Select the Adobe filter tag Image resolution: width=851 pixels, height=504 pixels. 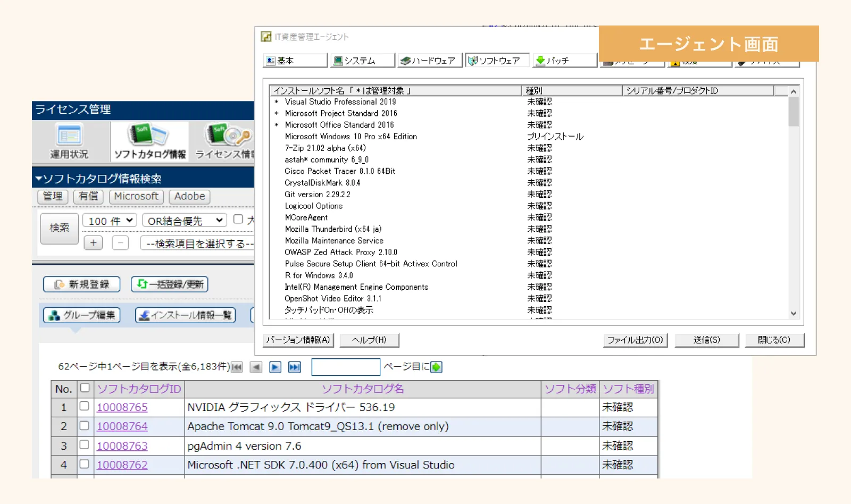pos(190,196)
